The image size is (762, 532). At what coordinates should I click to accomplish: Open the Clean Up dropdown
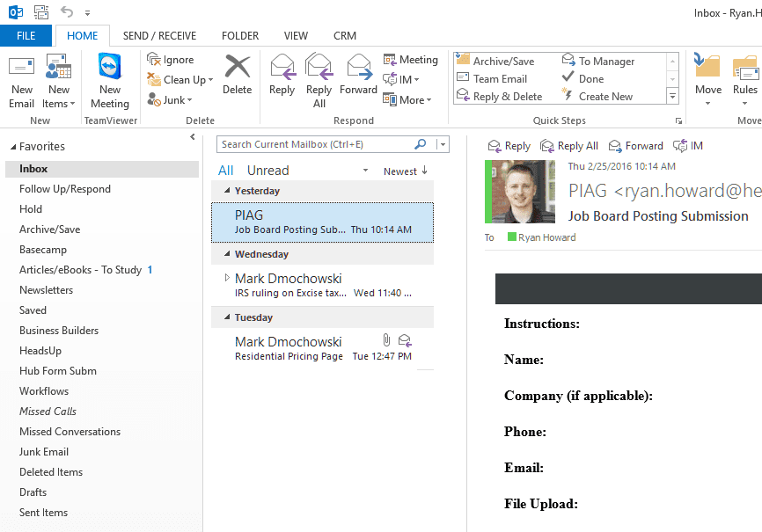tap(180, 80)
